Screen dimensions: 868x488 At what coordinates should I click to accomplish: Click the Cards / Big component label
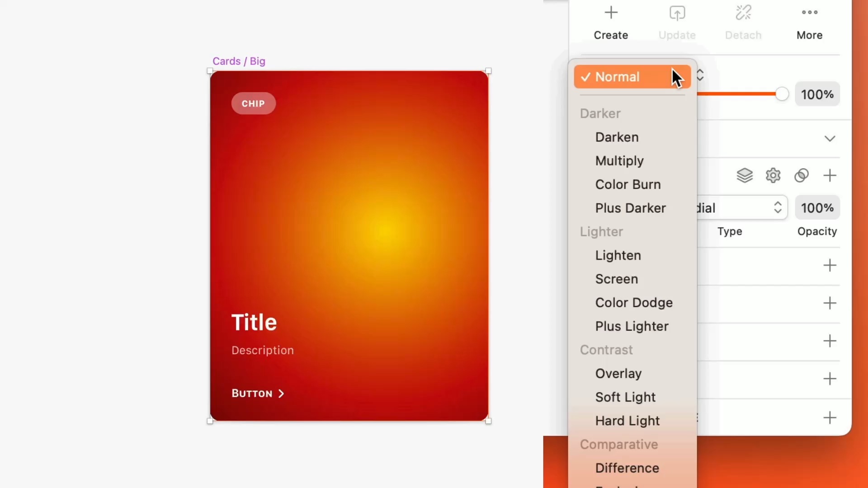pyautogui.click(x=238, y=61)
